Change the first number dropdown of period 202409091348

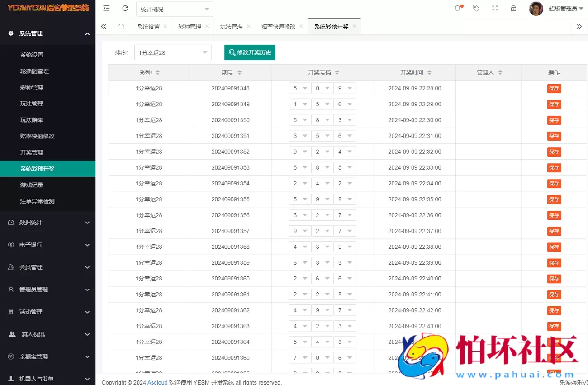[x=300, y=88]
